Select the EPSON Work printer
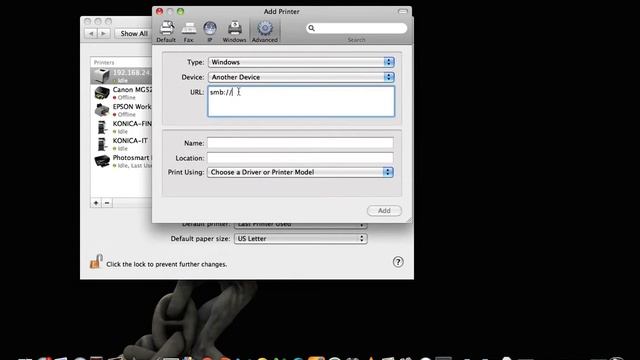 pos(121,110)
